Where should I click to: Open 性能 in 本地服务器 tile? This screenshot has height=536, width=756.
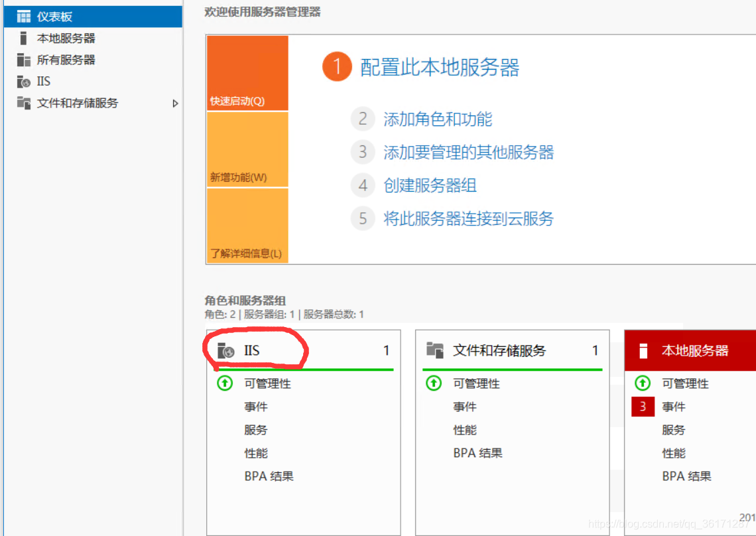674,453
